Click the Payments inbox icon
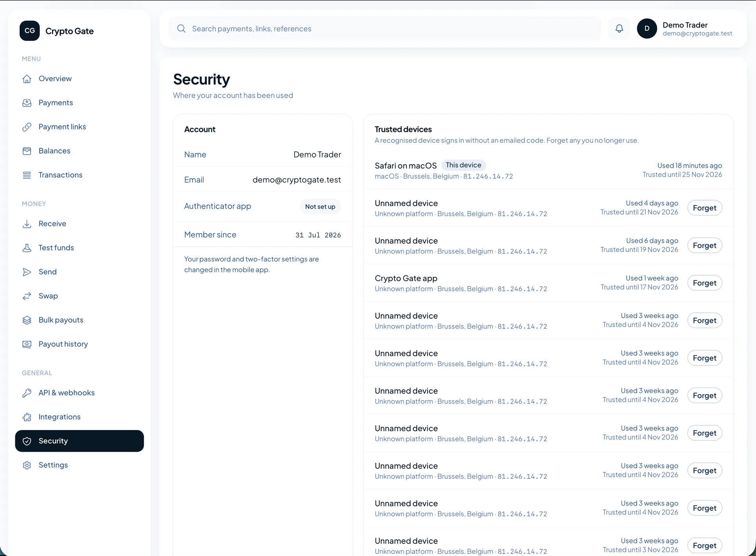Viewport: 756px width, 556px height. (x=27, y=103)
